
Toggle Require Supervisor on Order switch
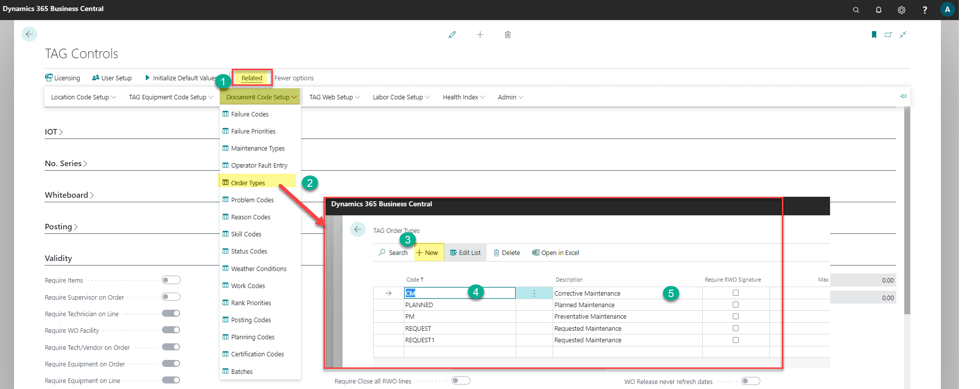click(x=171, y=297)
